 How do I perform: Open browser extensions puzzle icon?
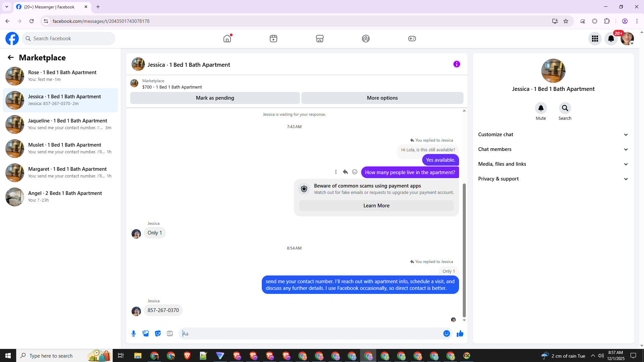pyautogui.click(x=607, y=21)
